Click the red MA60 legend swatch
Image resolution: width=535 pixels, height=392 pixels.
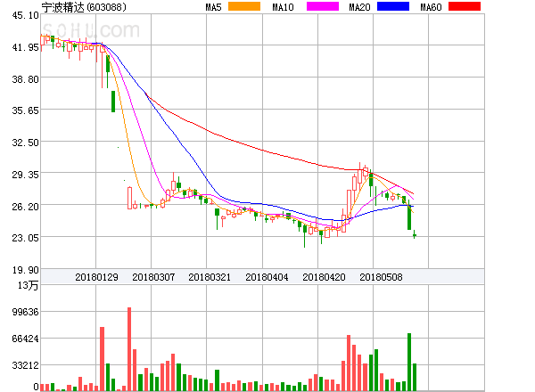(465, 6)
